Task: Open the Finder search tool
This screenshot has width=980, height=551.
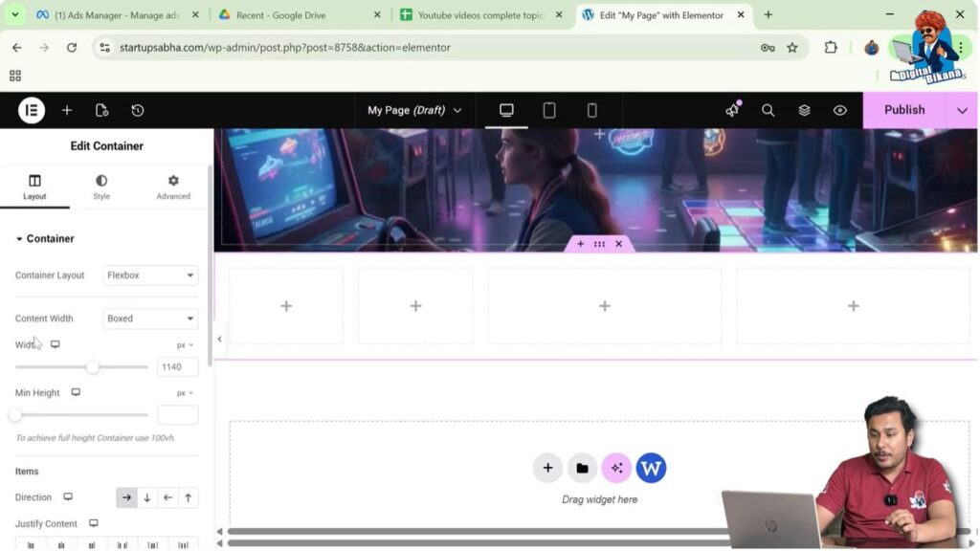Action: [x=768, y=110]
